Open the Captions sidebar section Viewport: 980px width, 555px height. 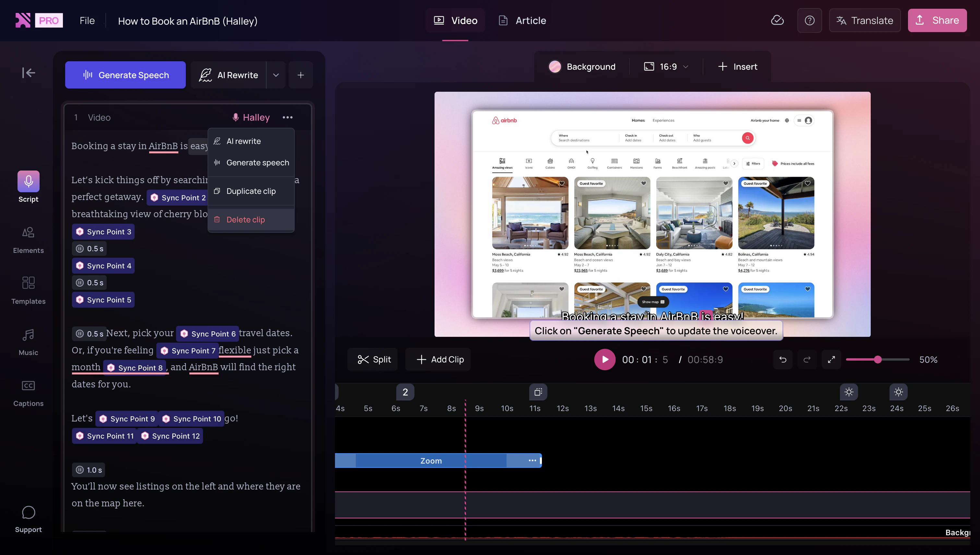[x=28, y=393]
